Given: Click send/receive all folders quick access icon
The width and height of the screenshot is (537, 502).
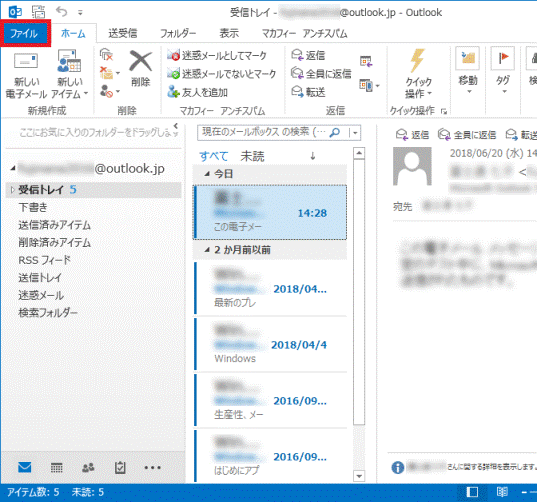Looking at the screenshot, I should coord(38,12).
